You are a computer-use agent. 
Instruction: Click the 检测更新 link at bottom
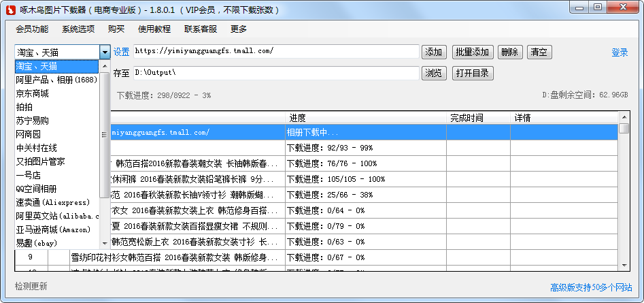point(31,286)
